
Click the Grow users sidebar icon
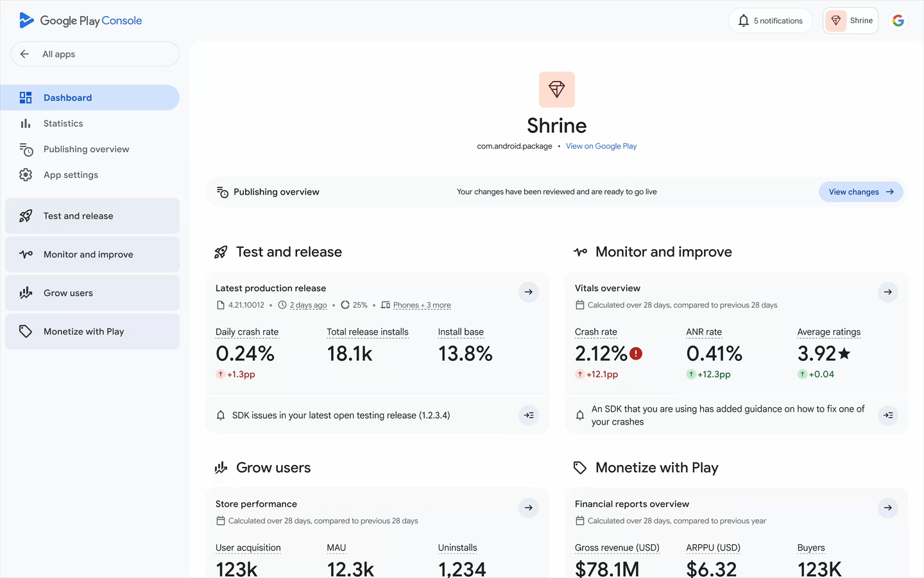click(25, 292)
